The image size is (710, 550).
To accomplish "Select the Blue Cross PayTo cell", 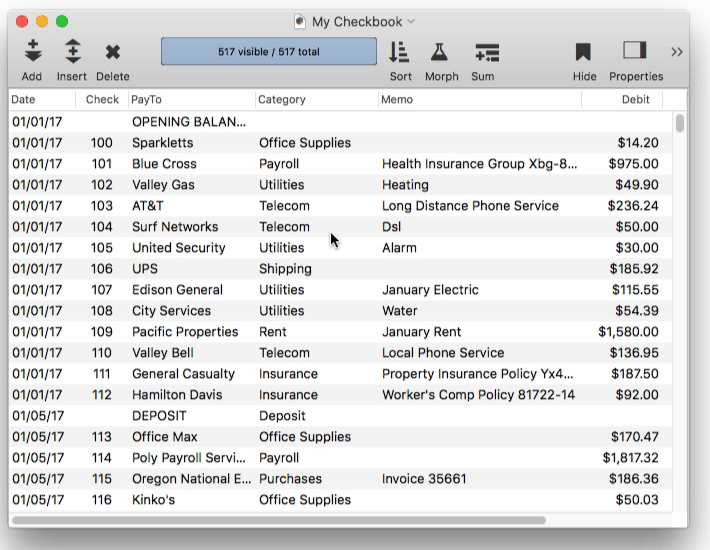I will point(164,163).
